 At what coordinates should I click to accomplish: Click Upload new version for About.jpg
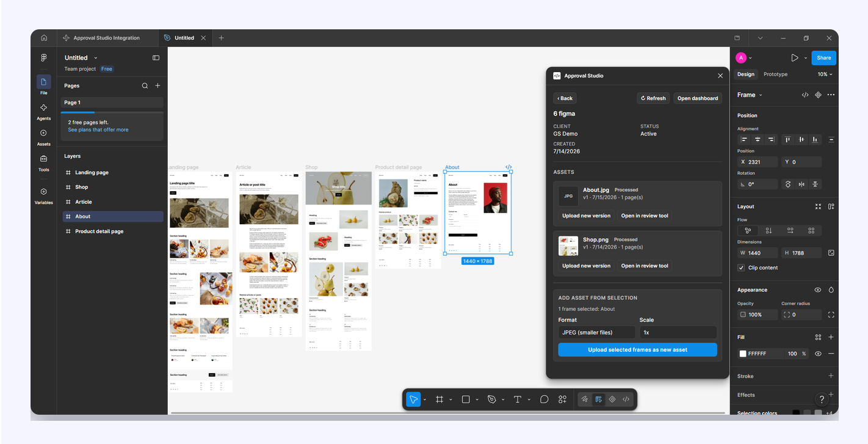[x=586, y=216]
